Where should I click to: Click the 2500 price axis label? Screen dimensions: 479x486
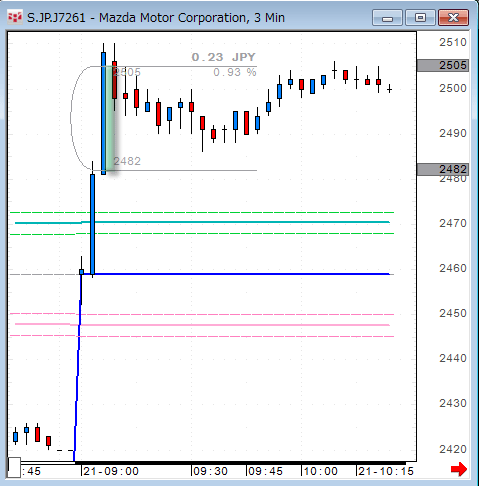(453, 88)
